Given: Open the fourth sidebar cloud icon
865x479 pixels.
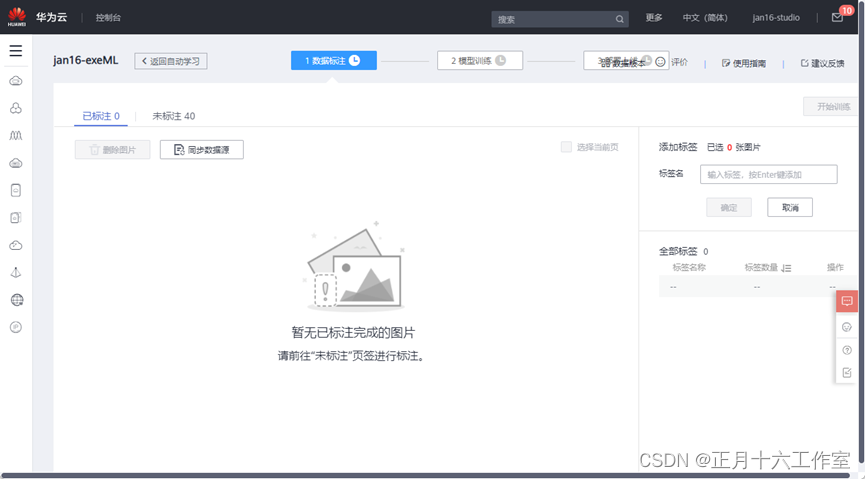Looking at the screenshot, I should (x=16, y=163).
